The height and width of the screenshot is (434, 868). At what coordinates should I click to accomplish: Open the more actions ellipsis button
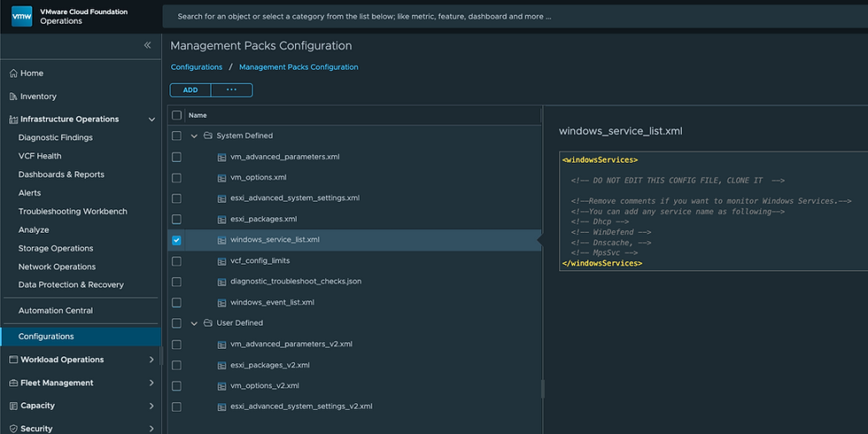click(232, 89)
